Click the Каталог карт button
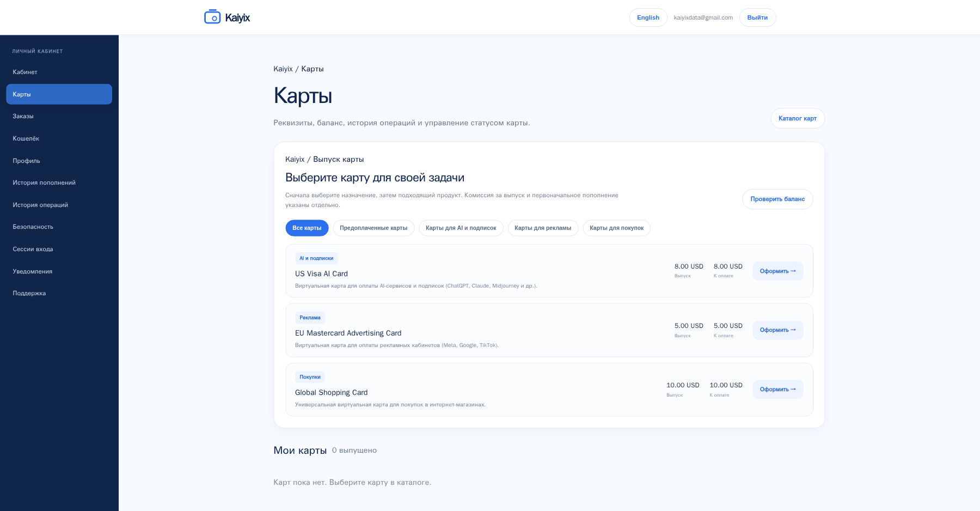 coord(798,118)
